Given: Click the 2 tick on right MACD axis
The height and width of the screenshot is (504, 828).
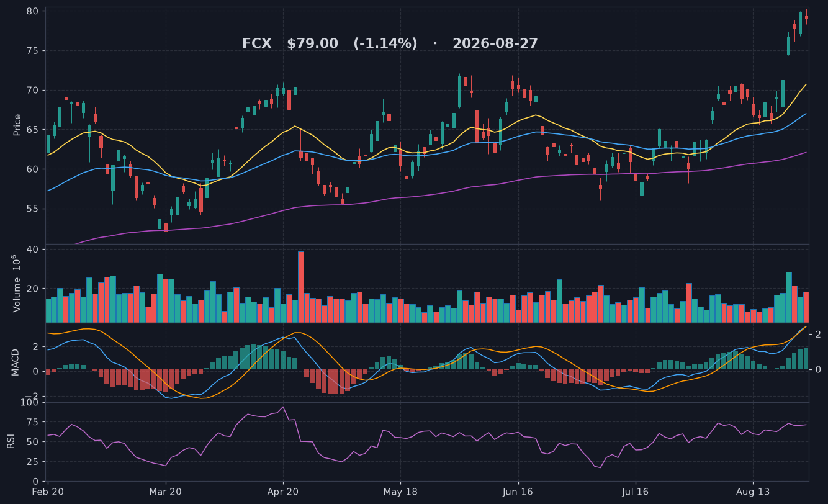Looking at the screenshot, I should 818,335.
